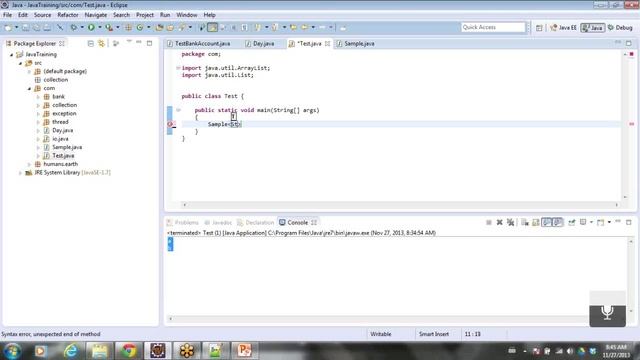Switch to the Java EE perspective
The image size is (640, 360).
563,28
